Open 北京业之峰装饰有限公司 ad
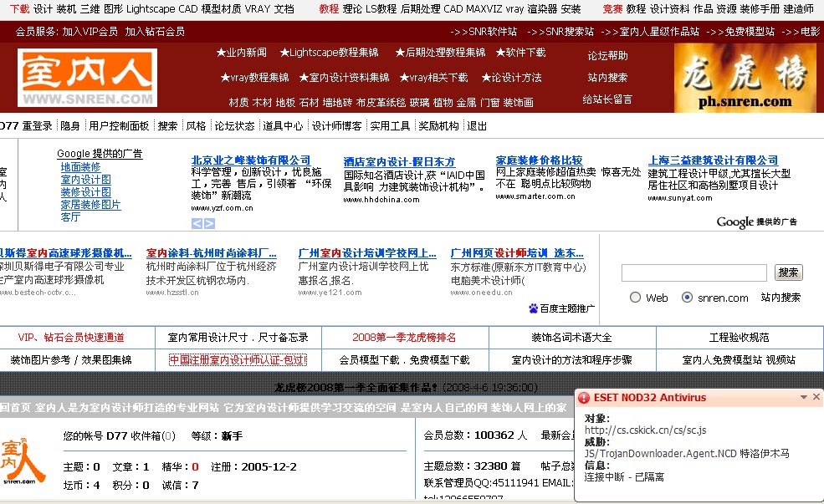Screen dimensions: 824x504 [x=251, y=160]
